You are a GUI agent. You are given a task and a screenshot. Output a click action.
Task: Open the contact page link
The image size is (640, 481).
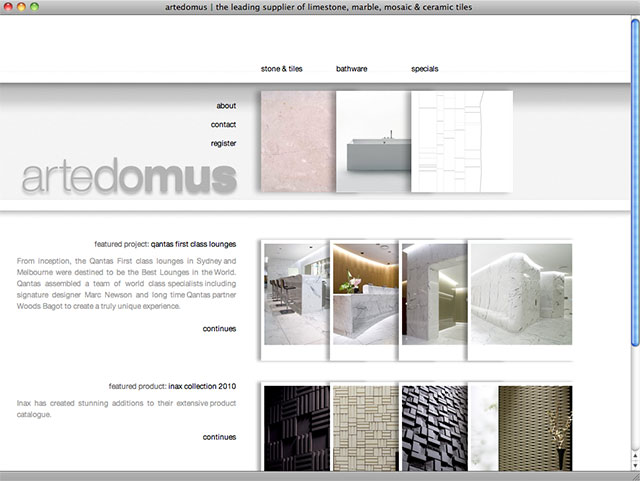point(223,125)
